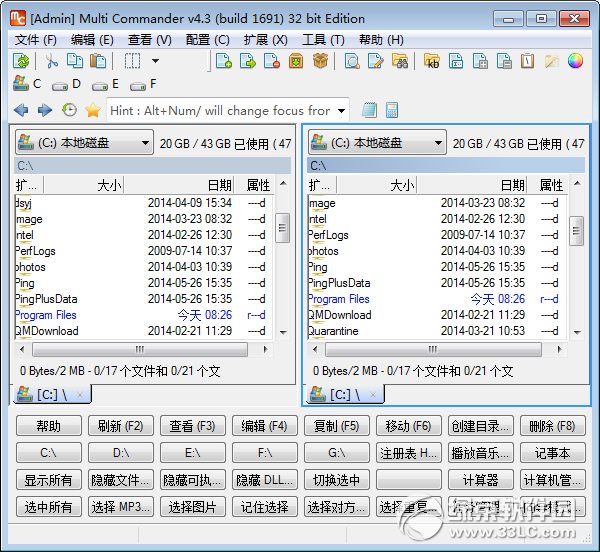The image size is (600, 552).
Task: Click the notepad icon beside hint field
Action: 369,111
